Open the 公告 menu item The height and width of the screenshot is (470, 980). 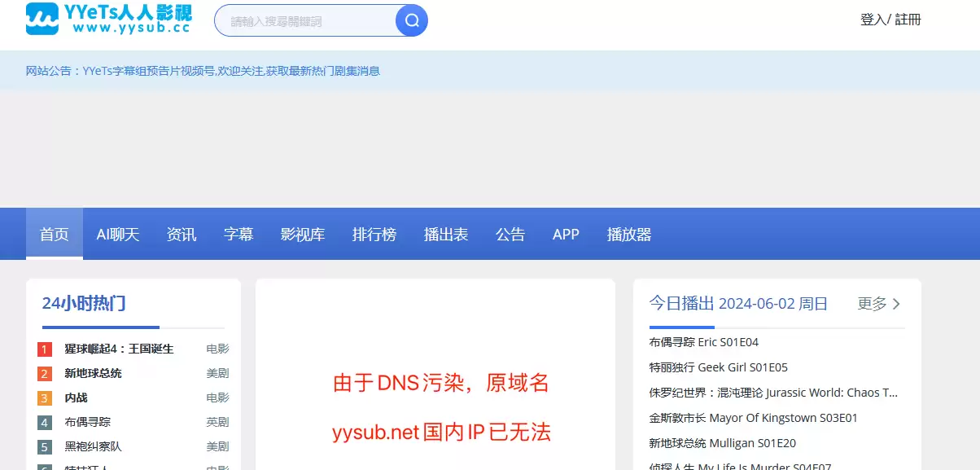point(510,235)
